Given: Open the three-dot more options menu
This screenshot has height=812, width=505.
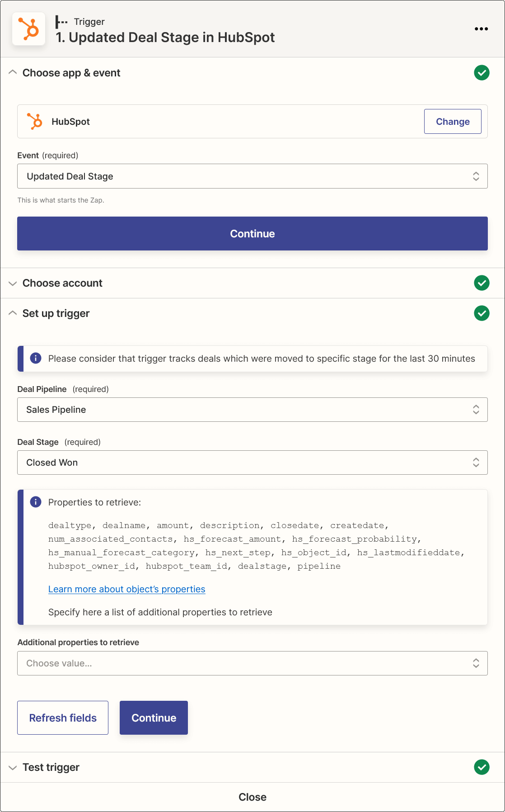Looking at the screenshot, I should (x=481, y=29).
